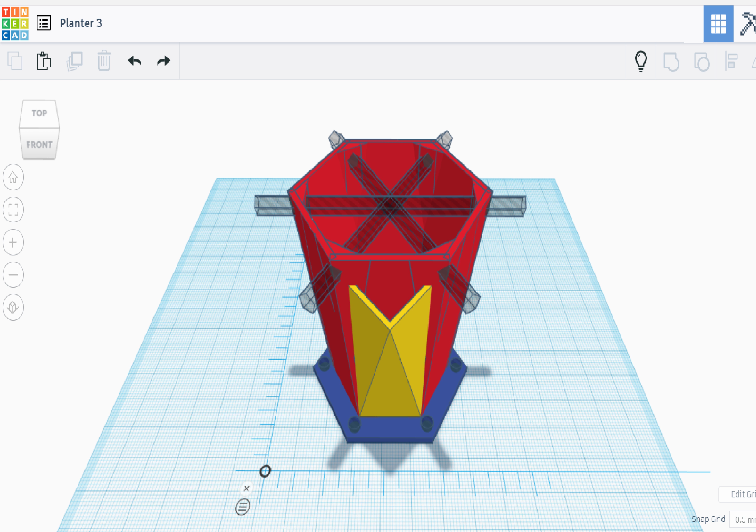The width and height of the screenshot is (756, 532).
Task: Toggle ruler measurement mode icon
Action: [x=243, y=507]
